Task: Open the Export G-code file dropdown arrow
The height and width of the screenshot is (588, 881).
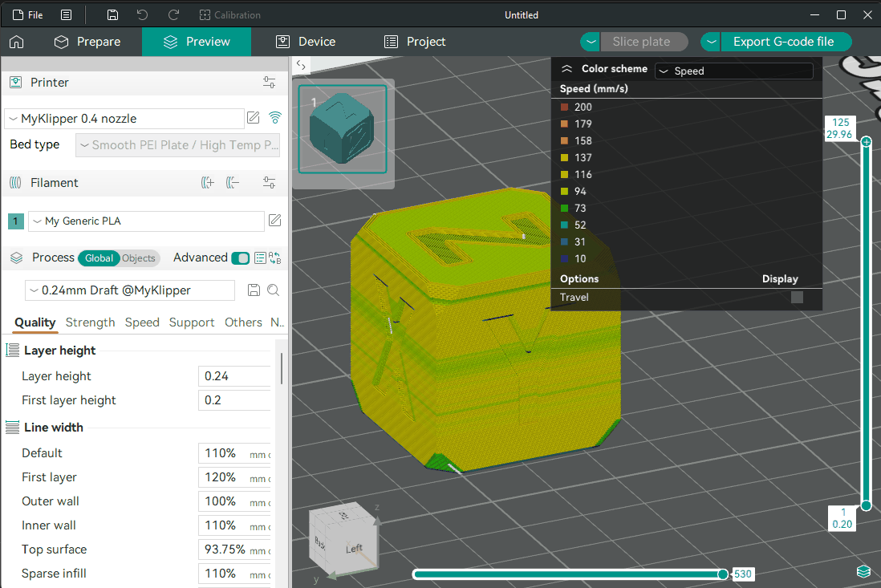Action: click(x=712, y=42)
